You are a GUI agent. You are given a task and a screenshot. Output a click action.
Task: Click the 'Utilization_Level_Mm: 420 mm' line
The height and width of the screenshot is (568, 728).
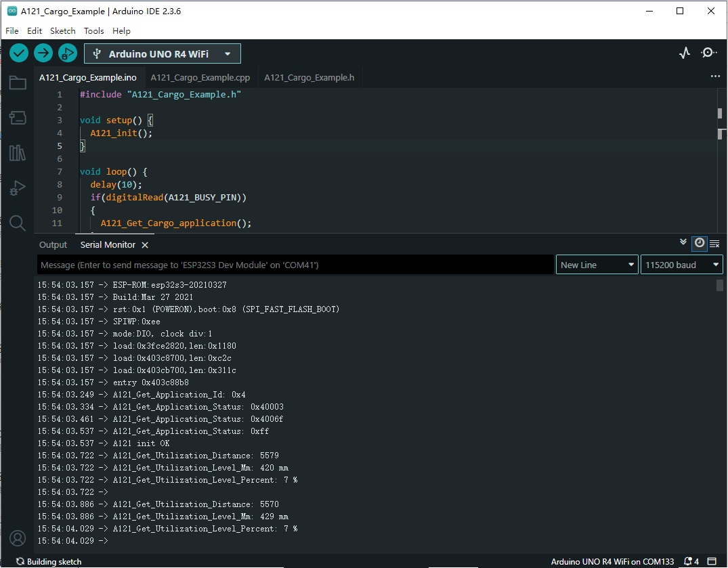tap(200, 468)
